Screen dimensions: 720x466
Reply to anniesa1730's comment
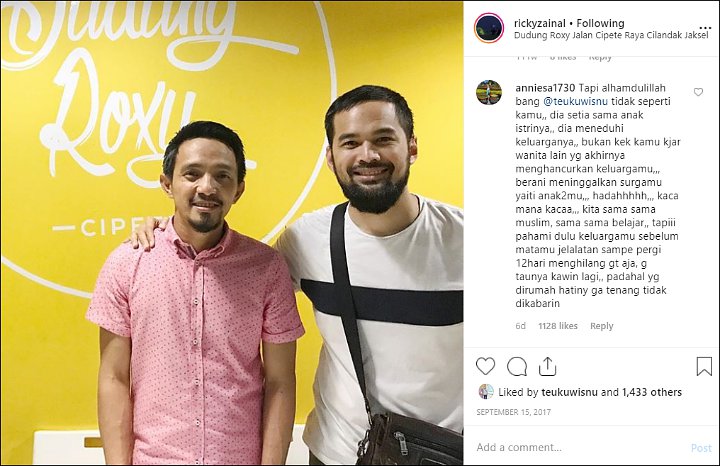602,326
